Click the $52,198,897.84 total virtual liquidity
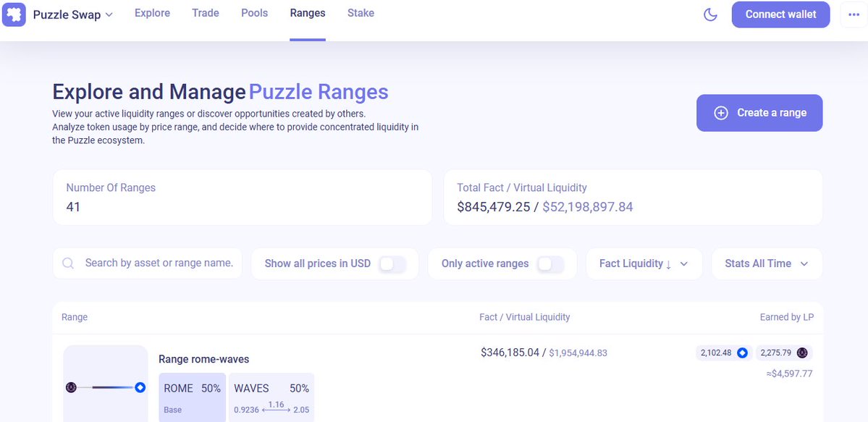Screen dimensions: 868x422 587,207
